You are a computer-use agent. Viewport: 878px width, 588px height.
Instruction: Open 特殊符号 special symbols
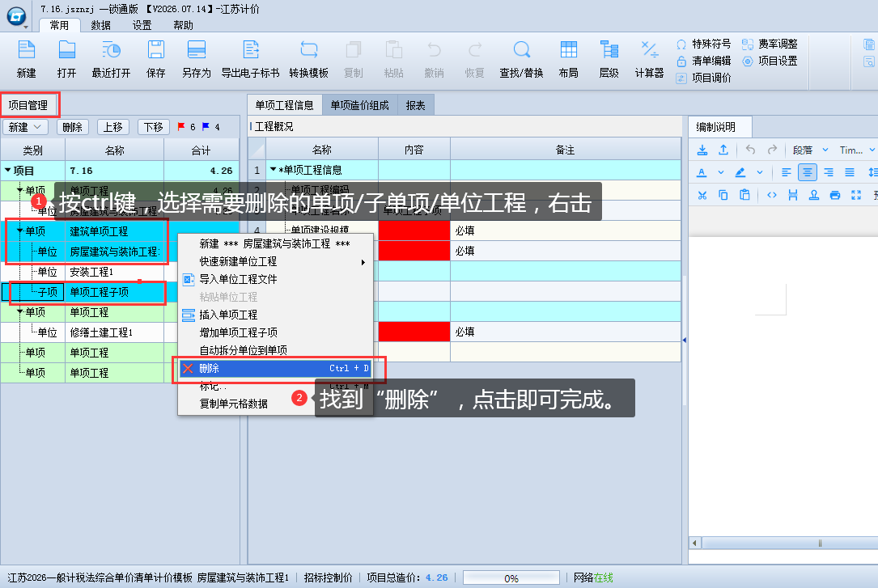(x=704, y=44)
